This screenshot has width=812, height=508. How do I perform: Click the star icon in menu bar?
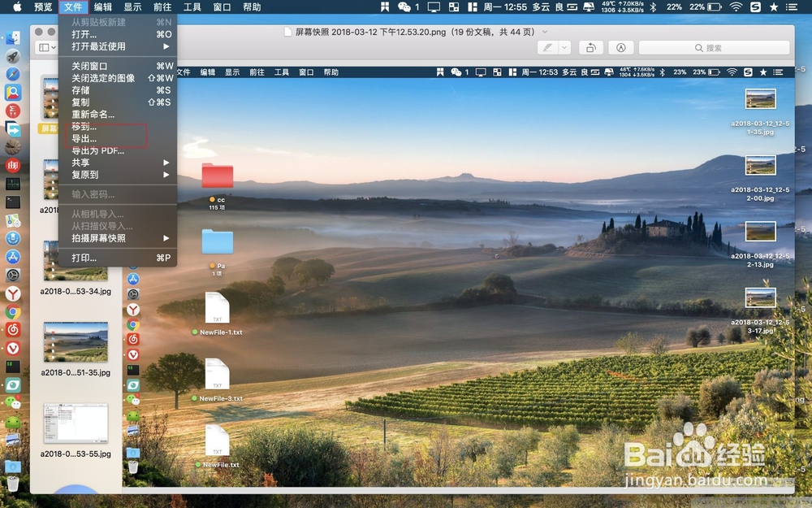pos(774,7)
